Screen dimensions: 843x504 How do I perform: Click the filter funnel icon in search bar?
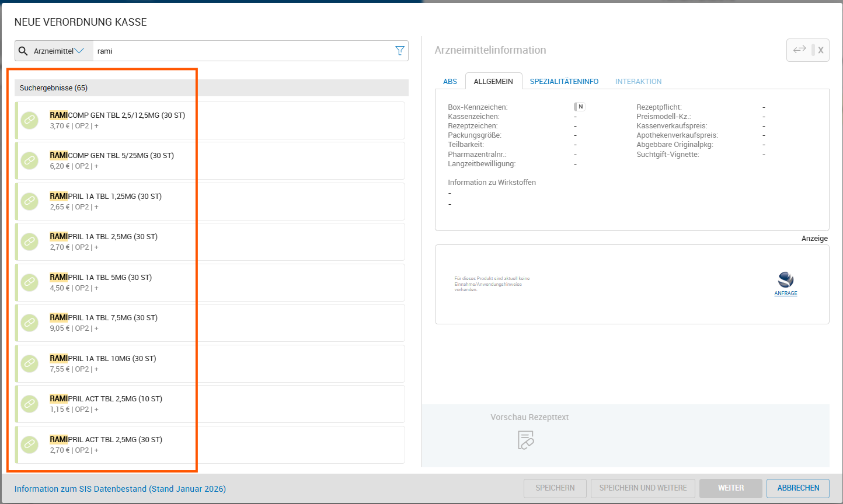(x=399, y=51)
